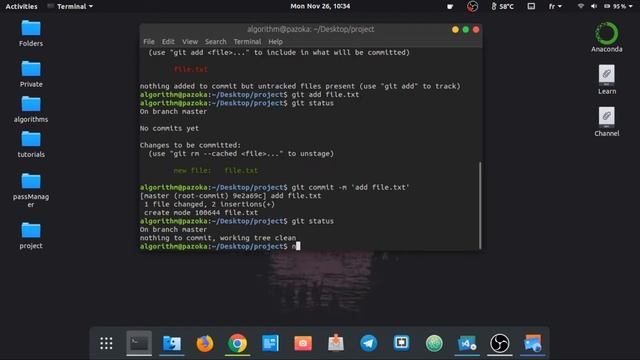Launch Anaconda from the desktop
Image resolution: width=640 pixels, height=360 pixels.
(607, 38)
